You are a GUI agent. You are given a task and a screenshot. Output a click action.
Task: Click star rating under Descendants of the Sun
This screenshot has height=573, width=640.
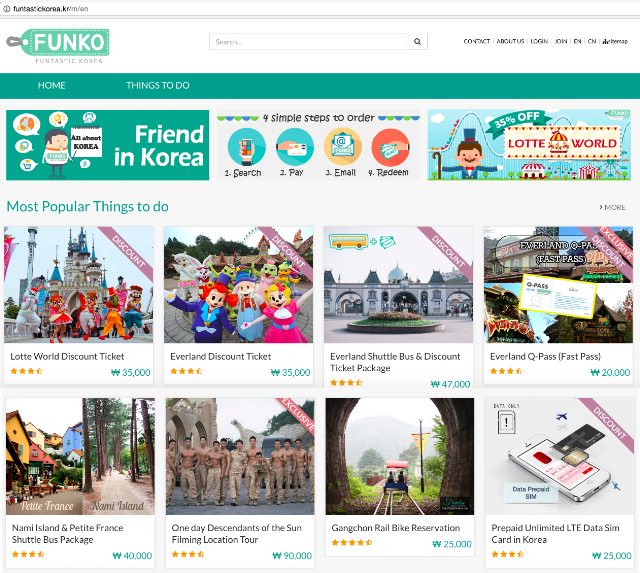[x=188, y=554]
